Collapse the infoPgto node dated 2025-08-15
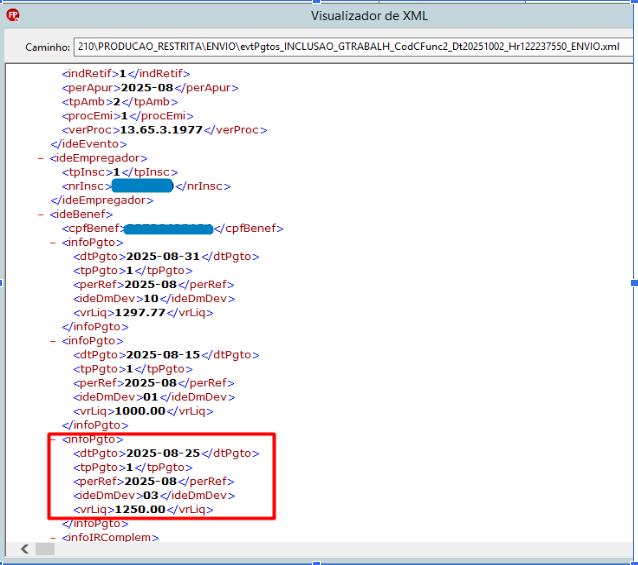 (52, 341)
